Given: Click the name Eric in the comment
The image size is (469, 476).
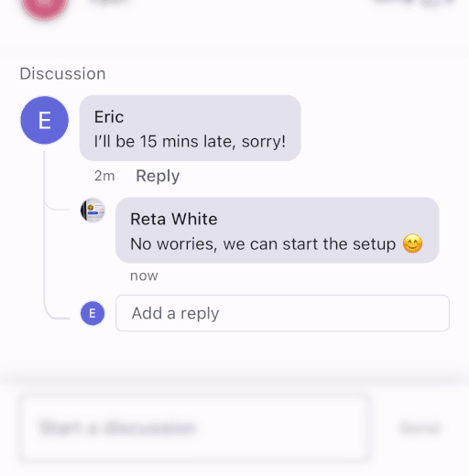Looking at the screenshot, I should pyautogui.click(x=109, y=117).
